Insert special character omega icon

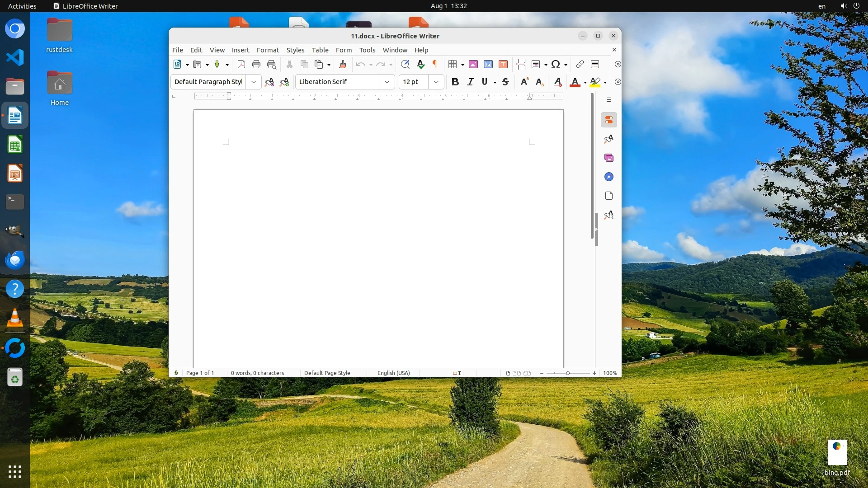[x=556, y=64]
